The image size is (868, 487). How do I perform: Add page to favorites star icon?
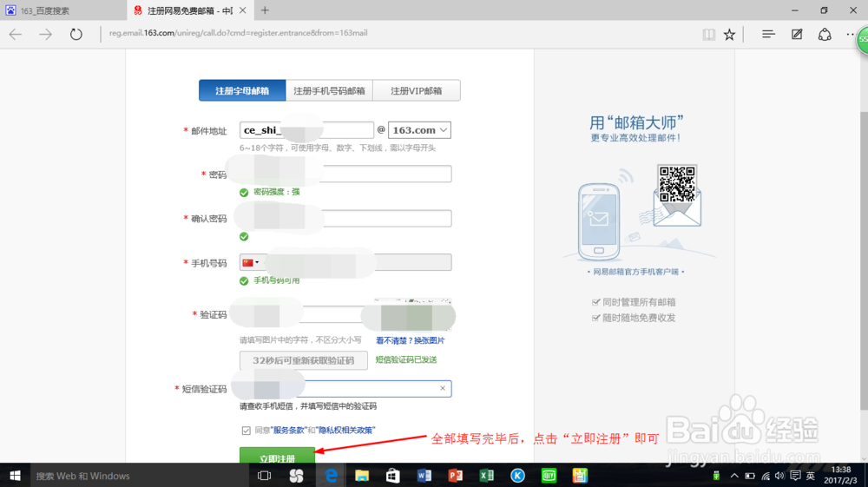pos(730,35)
